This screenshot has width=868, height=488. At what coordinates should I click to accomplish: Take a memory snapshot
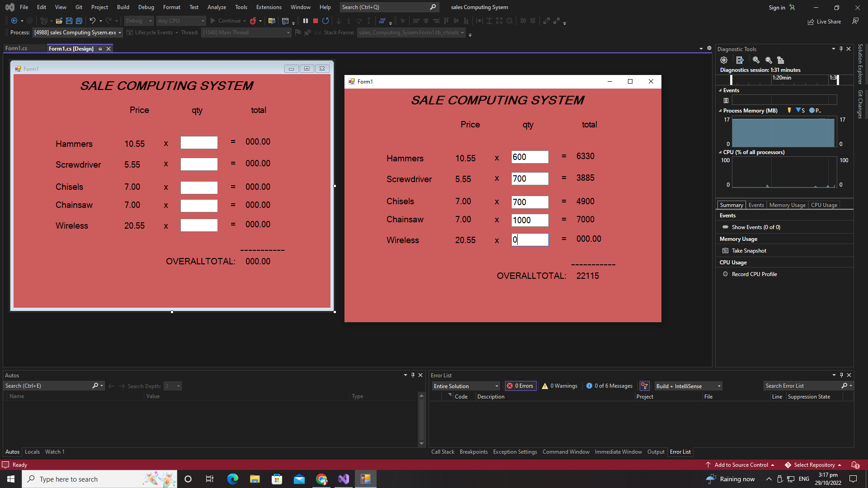(749, 251)
